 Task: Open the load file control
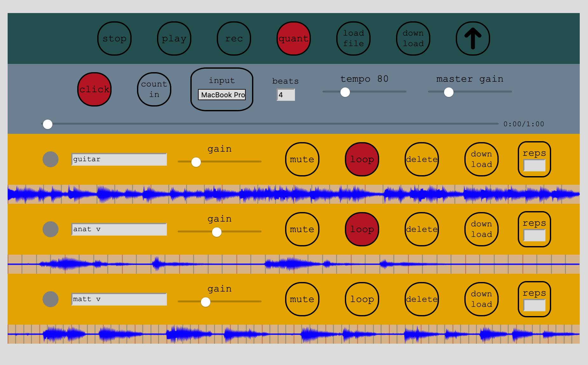coord(353,38)
